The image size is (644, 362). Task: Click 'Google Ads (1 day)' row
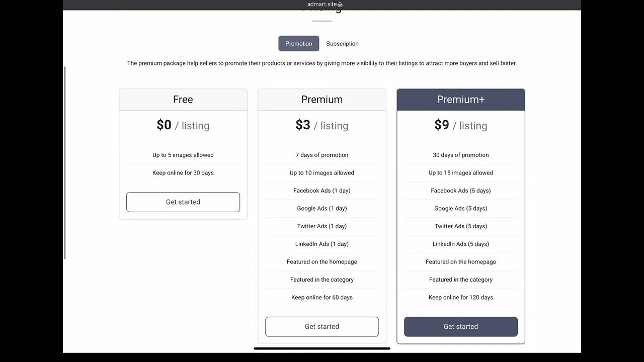(x=322, y=209)
